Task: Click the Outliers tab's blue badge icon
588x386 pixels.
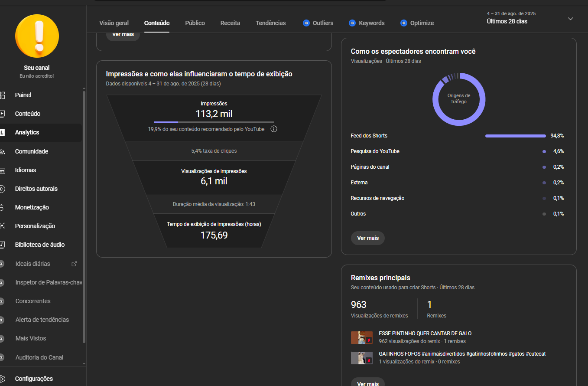Action: tap(306, 23)
